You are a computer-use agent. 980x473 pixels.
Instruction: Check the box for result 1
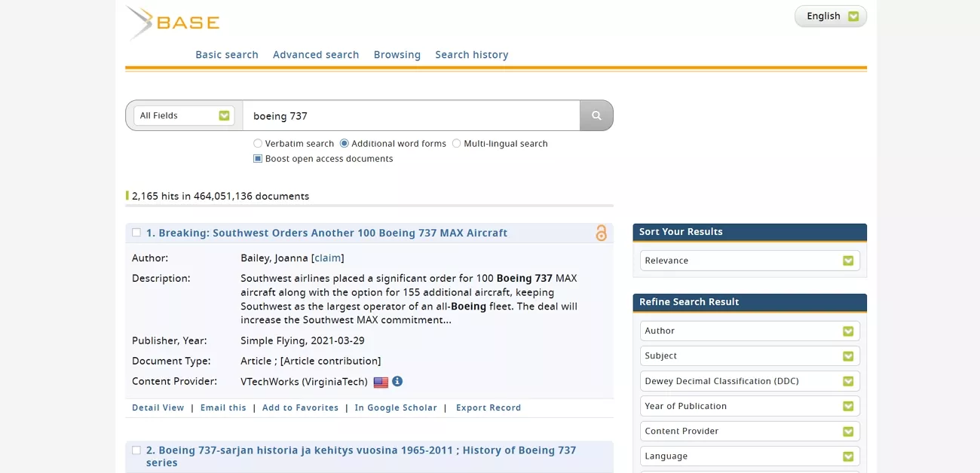pyautogui.click(x=136, y=233)
